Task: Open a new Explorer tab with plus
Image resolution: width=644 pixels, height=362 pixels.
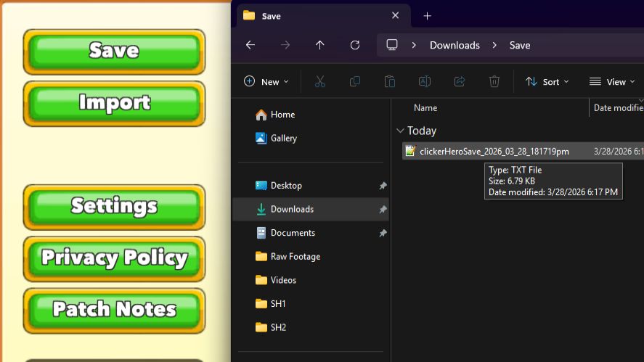Action: point(427,16)
